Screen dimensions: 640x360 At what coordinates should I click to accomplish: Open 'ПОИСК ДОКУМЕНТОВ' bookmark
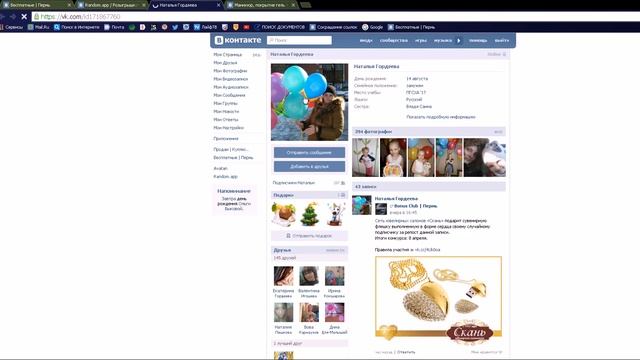click(279, 27)
